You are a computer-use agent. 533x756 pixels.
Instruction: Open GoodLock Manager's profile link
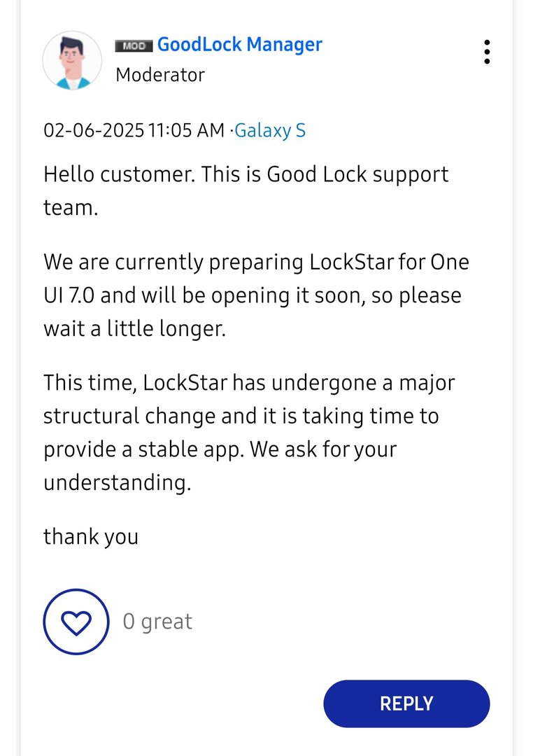point(239,45)
